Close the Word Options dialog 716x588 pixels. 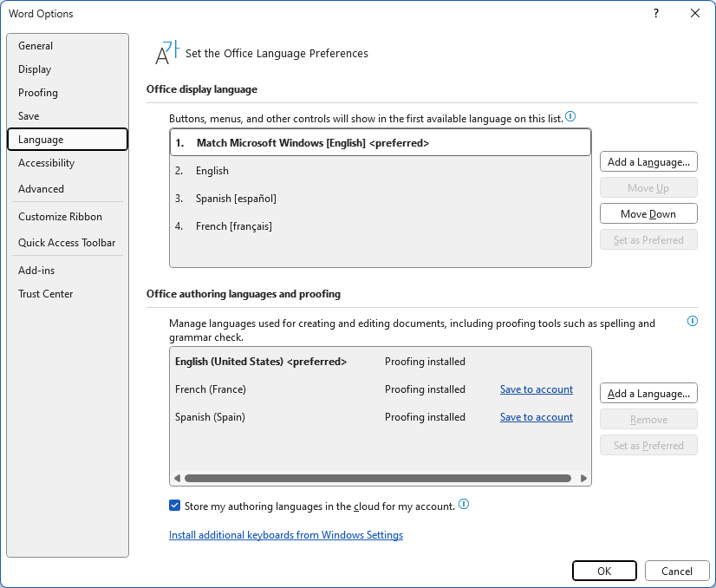tap(695, 13)
